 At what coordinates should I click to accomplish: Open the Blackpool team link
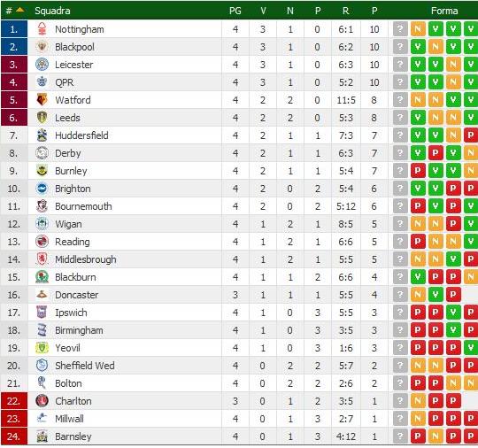(74, 47)
